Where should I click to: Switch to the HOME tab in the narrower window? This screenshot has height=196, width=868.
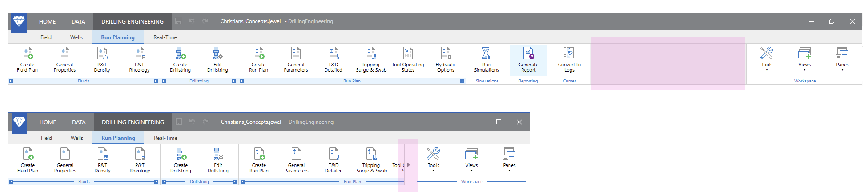[x=48, y=122]
